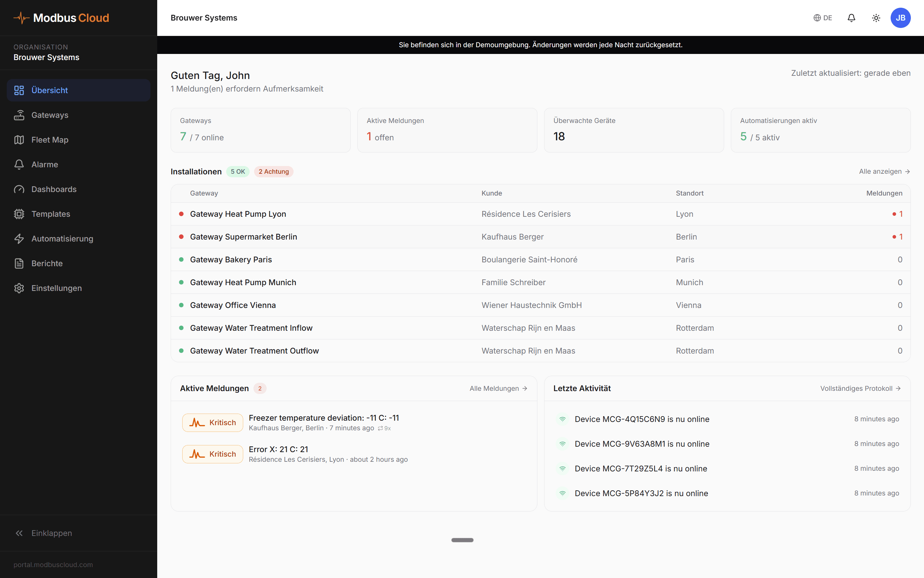Click the Gateways 7 / 7 online card
The height and width of the screenshot is (578, 924).
coord(261,130)
